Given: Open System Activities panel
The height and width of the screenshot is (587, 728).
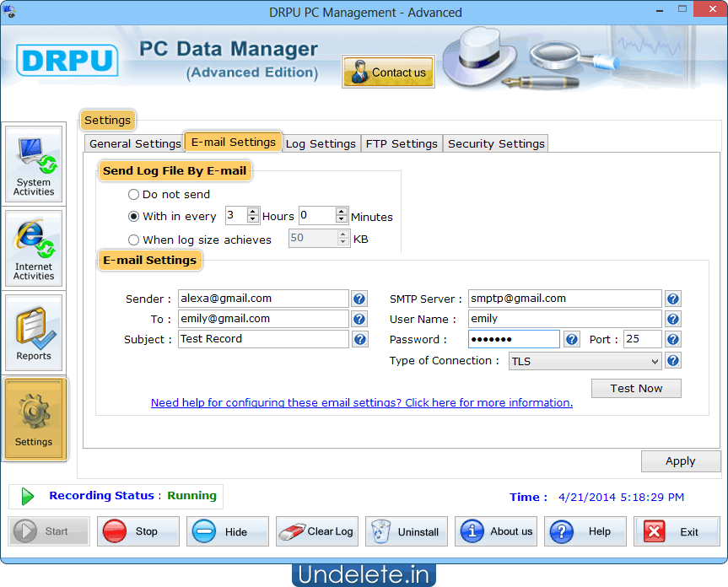Looking at the screenshot, I should pos(34,164).
